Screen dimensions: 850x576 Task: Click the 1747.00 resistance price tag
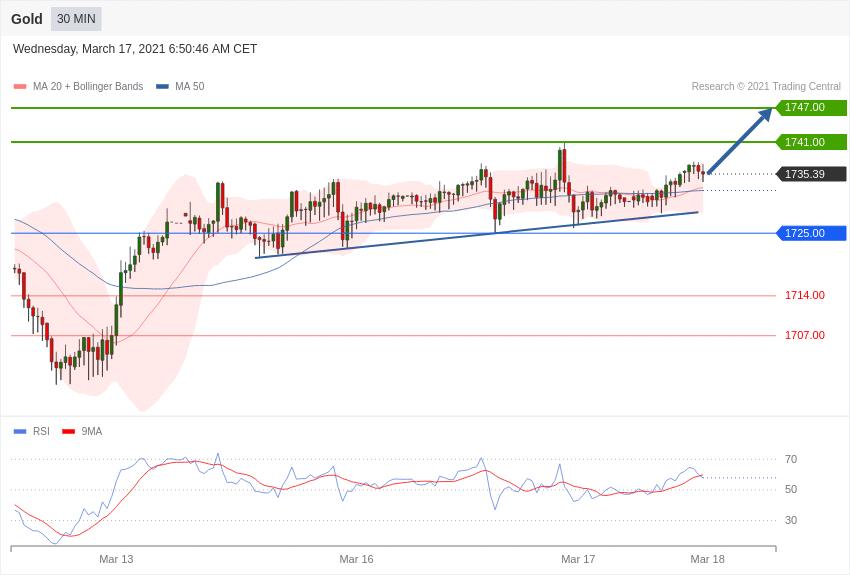pos(811,107)
